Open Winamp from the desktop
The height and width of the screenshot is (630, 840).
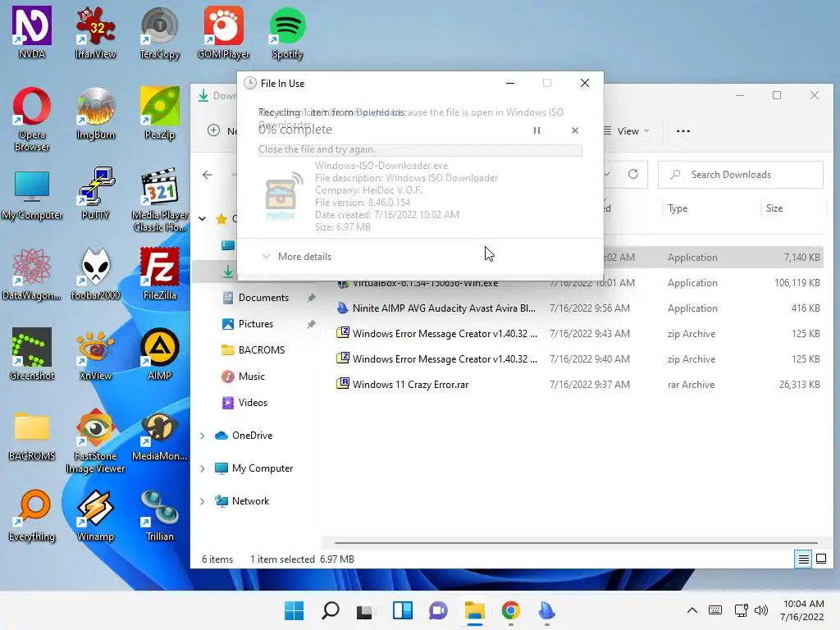(x=95, y=515)
